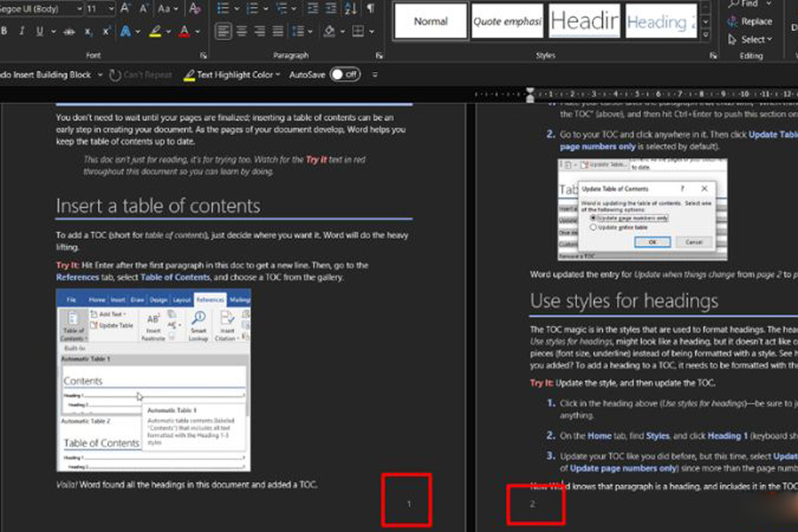This screenshot has height=532, width=798.
Task: Start a multilevel list
Action: (281, 9)
